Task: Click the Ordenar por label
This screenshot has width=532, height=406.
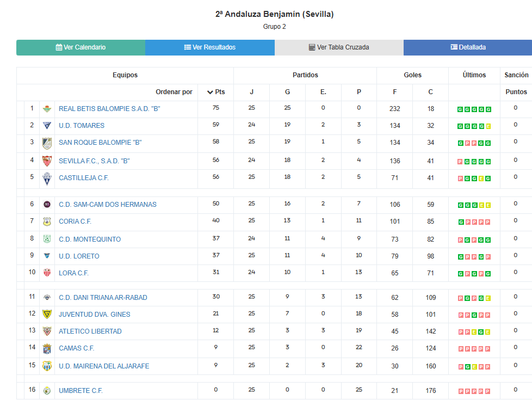Action: pyautogui.click(x=174, y=92)
